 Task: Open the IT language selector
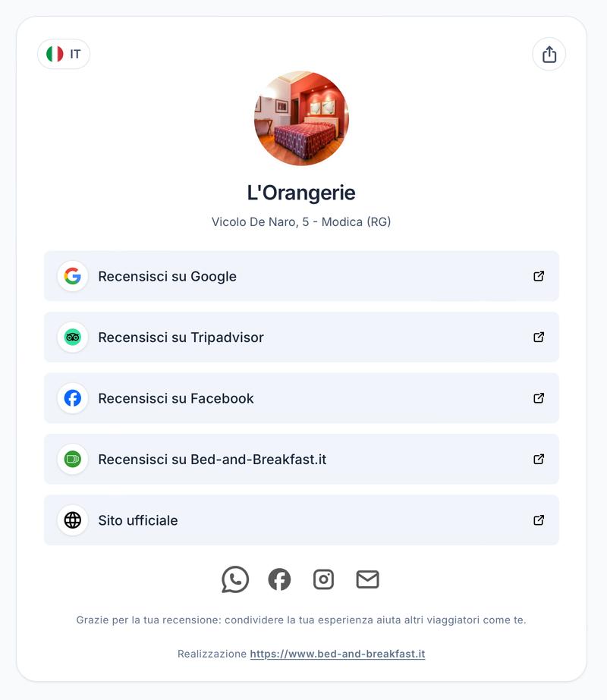pos(64,55)
